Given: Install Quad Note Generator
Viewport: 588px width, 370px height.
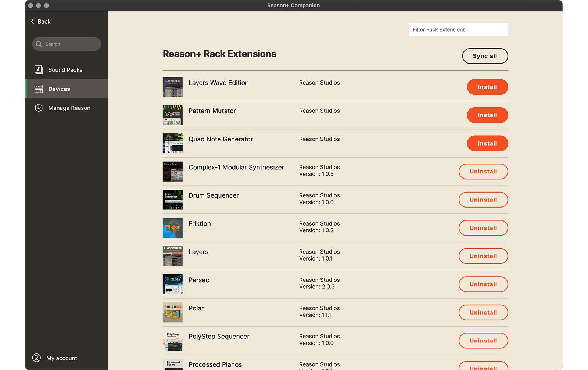Looking at the screenshot, I should pos(487,143).
